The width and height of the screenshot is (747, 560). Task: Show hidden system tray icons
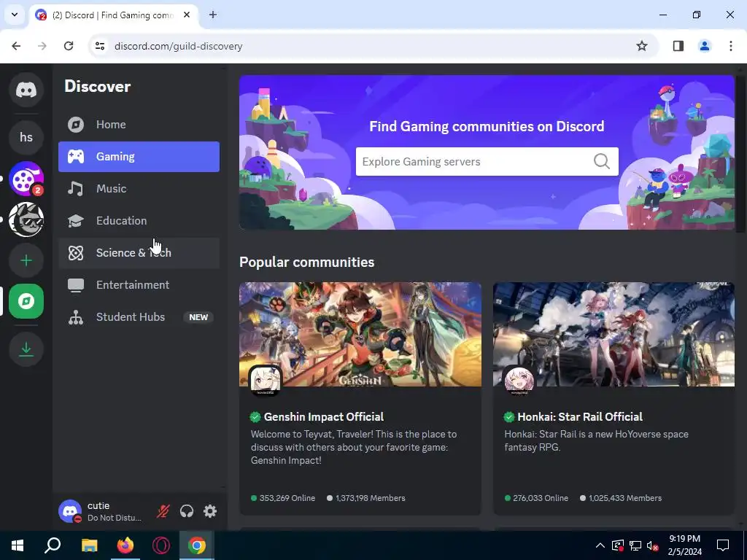tap(600, 545)
